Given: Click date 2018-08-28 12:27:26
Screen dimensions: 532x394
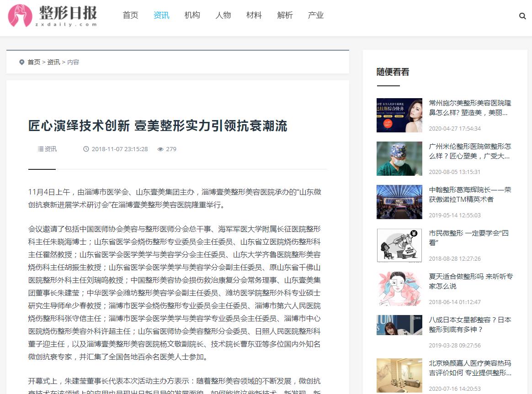Looking at the screenshot, I should (x=455, y=258).
